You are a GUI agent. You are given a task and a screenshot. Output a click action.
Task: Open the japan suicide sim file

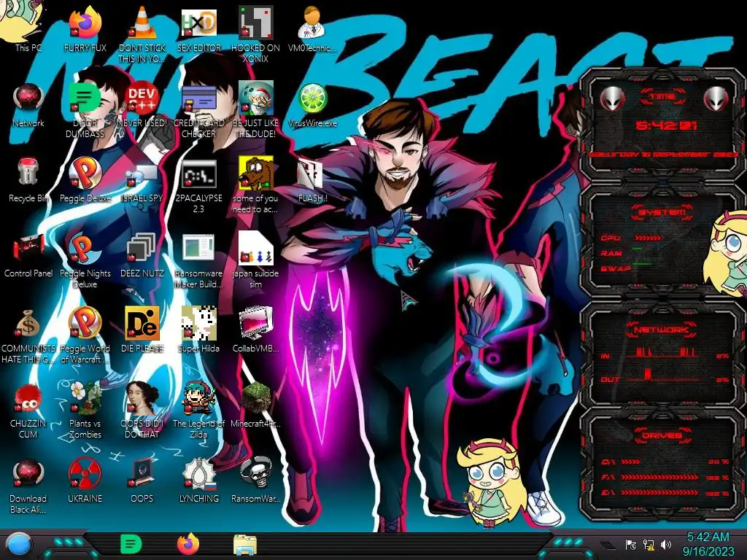click(255, 260)
